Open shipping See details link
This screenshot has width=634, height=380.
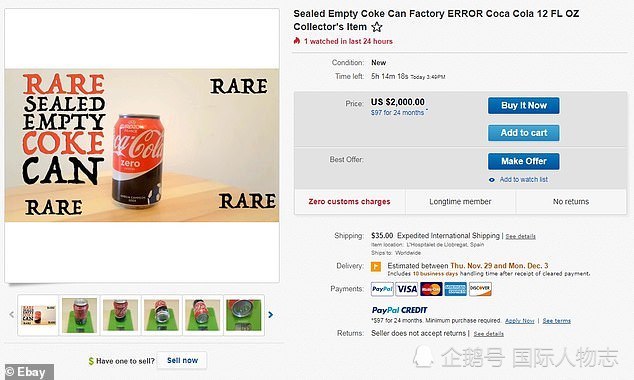520,236
